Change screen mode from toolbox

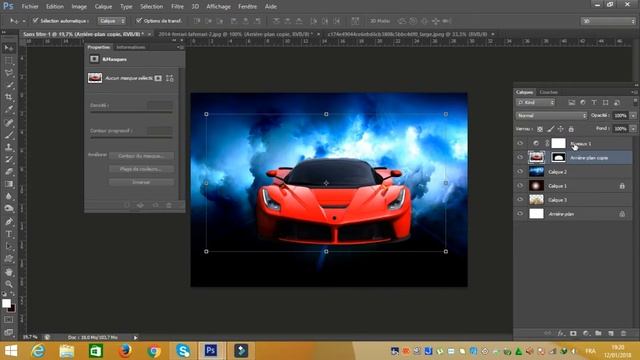(9, 332)
